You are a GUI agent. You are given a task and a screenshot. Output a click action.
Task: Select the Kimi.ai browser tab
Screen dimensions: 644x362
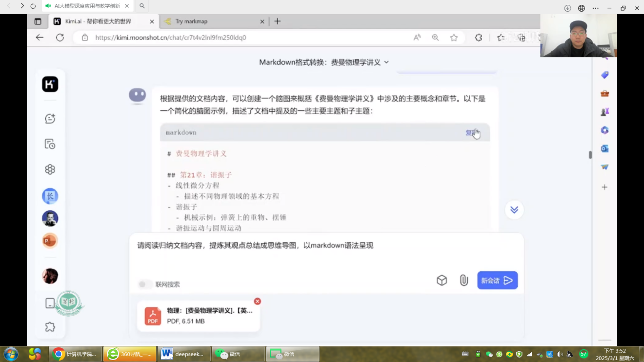click(x=103, y=21)
